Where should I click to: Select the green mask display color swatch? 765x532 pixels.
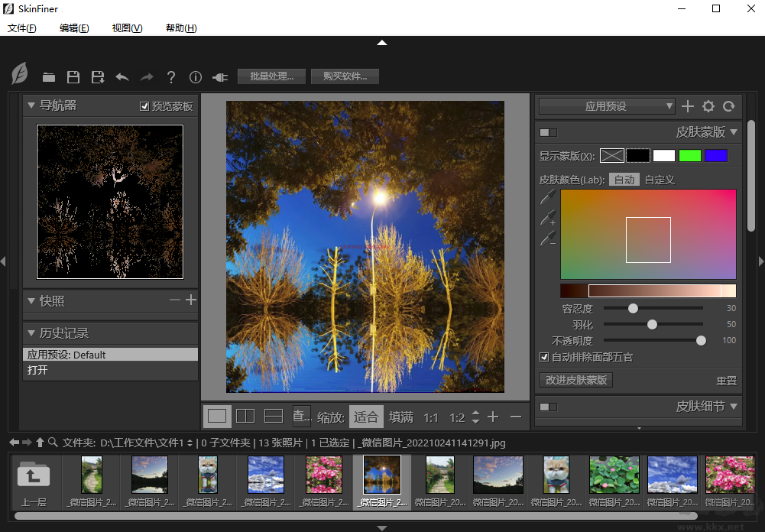(x=690, y=156)
